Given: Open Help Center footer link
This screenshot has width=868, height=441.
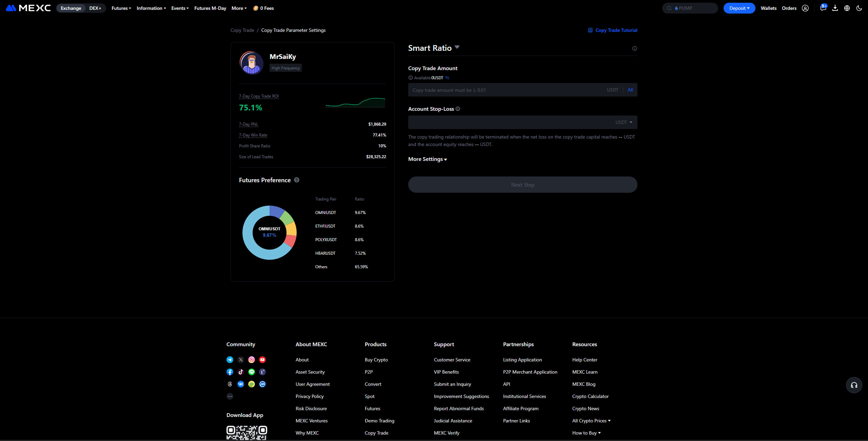Looking at the screenshot, I should (585, 360).
